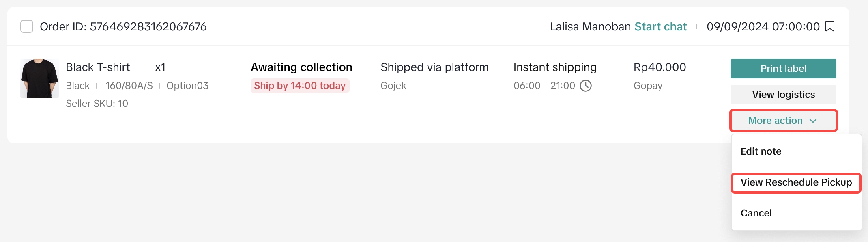Start a chat with Lalisa Manoban
This screenshot has height=242, width=868.
point(661,26)
